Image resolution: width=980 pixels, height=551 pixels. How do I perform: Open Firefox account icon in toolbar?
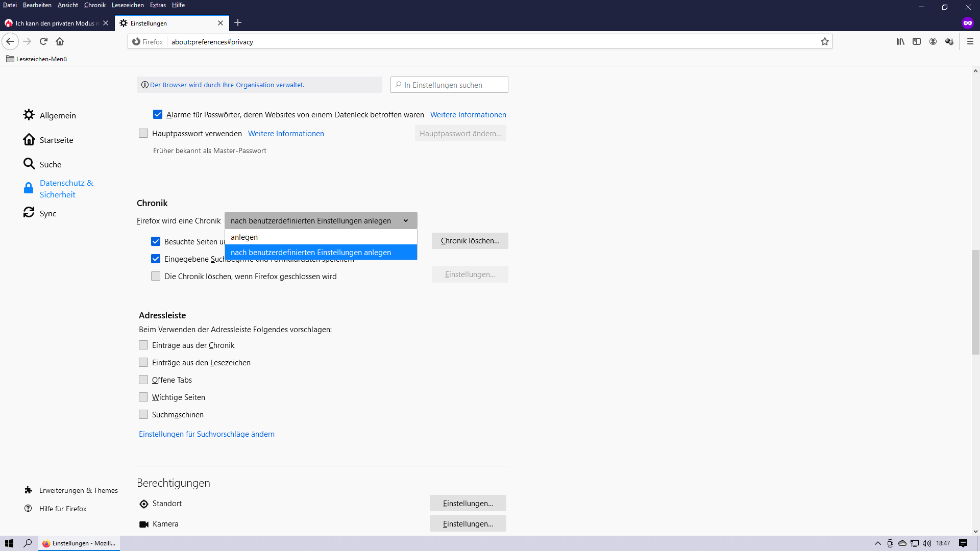[x=933, y=41]
